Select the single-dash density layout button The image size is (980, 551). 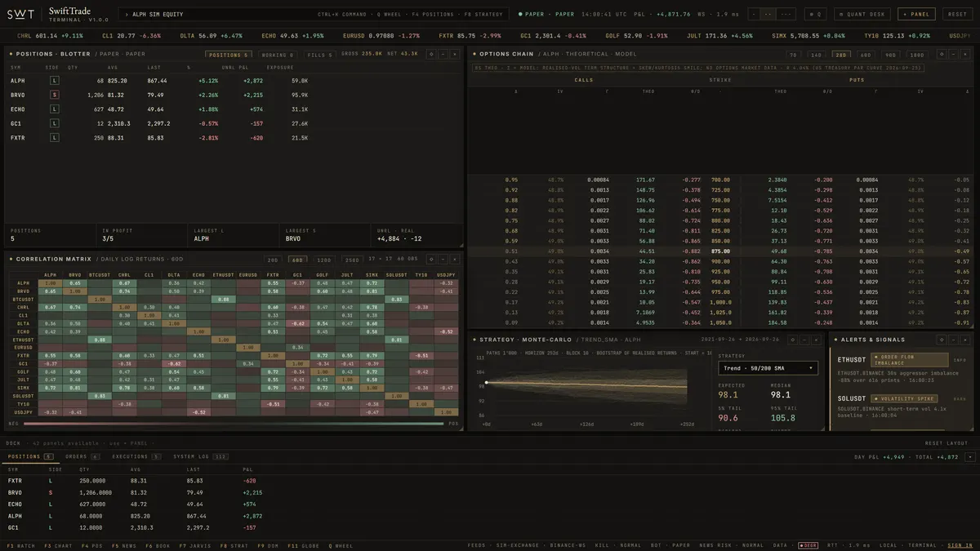coord(754,14)
